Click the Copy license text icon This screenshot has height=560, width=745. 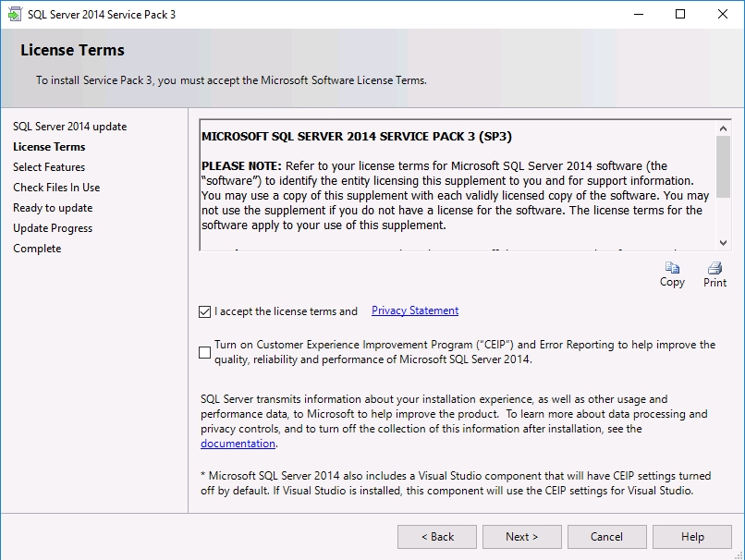(x=672, y=268)
